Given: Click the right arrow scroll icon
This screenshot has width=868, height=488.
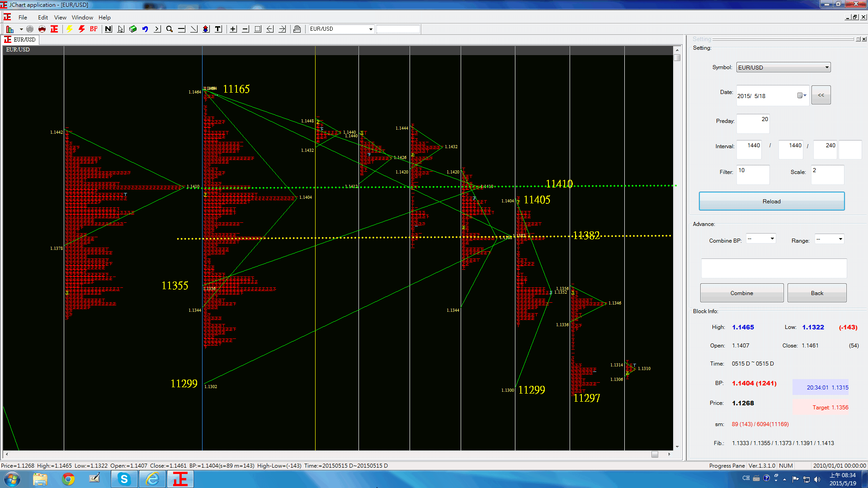Looking at the screenshot, I should 282,29.
